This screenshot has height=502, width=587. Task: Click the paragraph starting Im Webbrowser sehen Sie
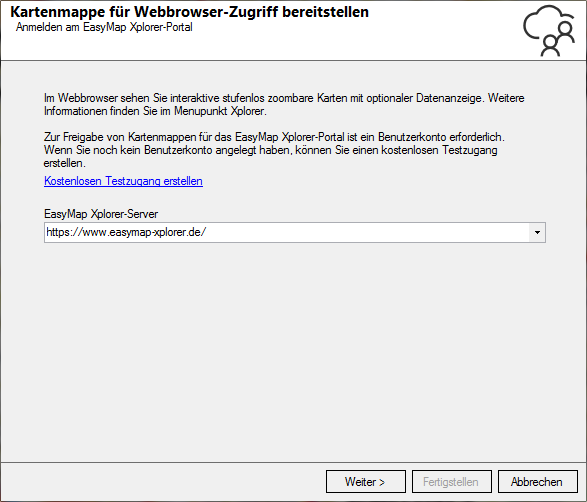[284, 105]
